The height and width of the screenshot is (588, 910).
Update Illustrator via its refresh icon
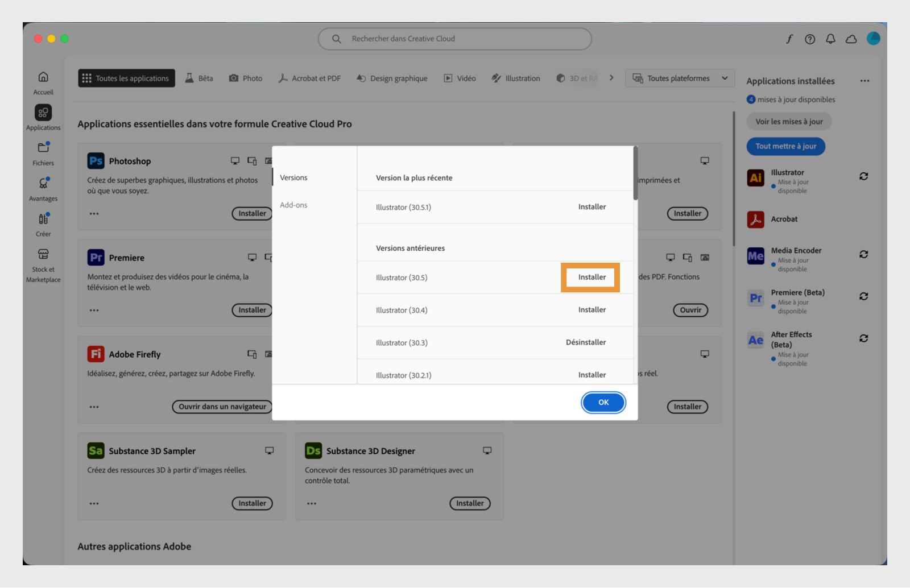(863, 176)
